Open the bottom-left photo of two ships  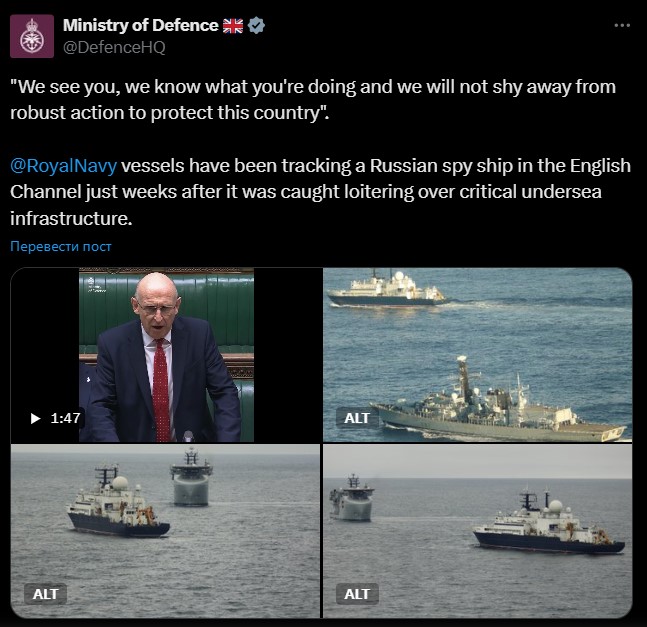pos(165,531)
